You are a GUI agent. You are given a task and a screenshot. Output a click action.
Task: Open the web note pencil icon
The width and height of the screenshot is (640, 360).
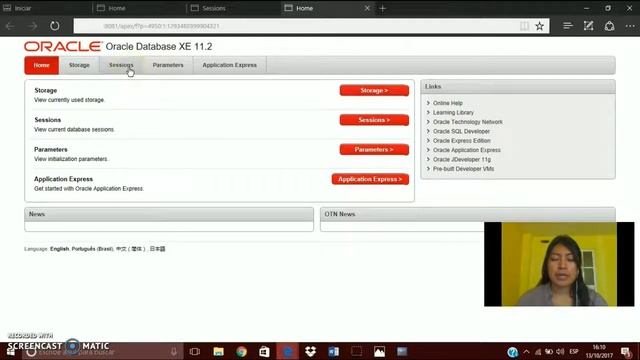coord(588,26)
